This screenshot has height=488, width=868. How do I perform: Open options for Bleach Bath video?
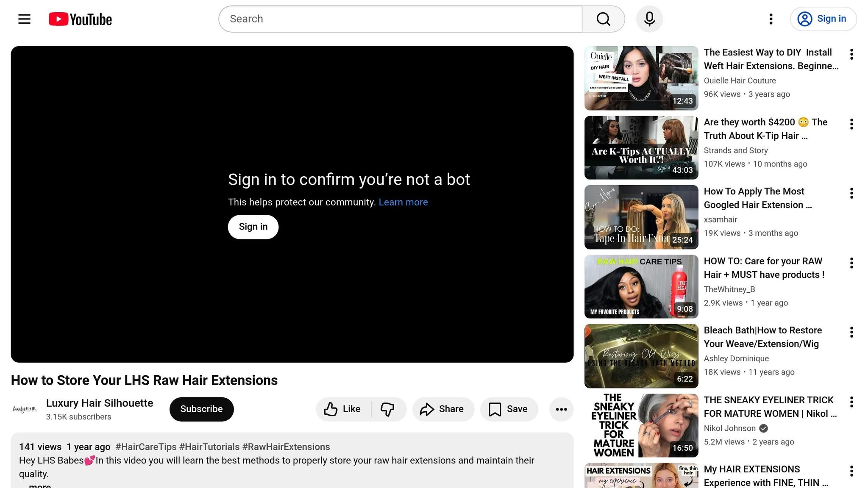coord(851,332)
